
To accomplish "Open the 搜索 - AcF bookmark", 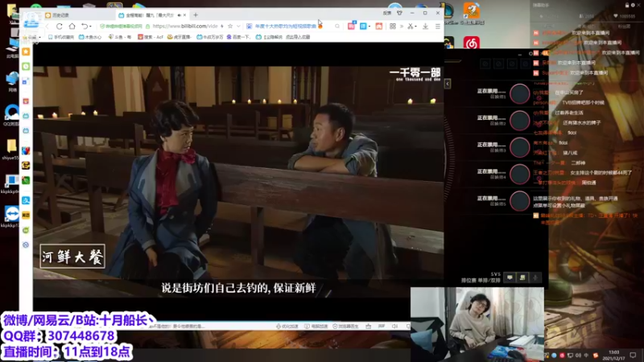I will pos(151,37).
